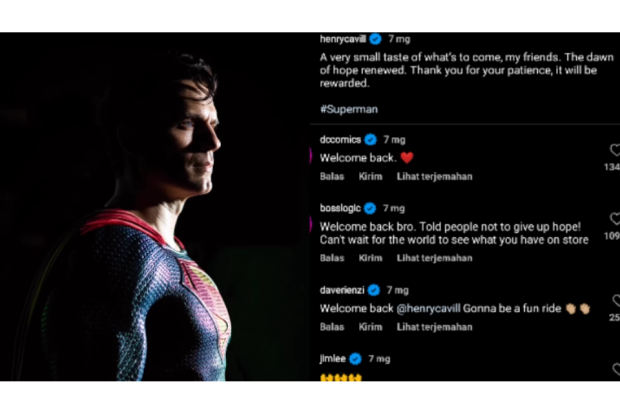Screen dimensions: 620x413
Task: Click Balas under the dccomics comment
Action: (332, 176)
